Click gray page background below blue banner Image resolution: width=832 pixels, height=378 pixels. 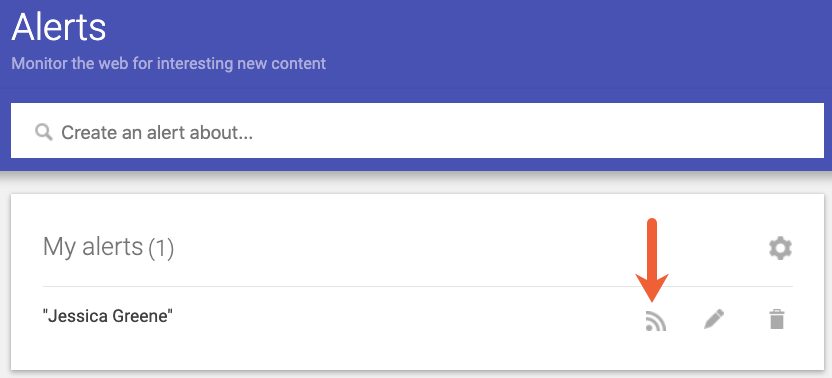[417, 182]
